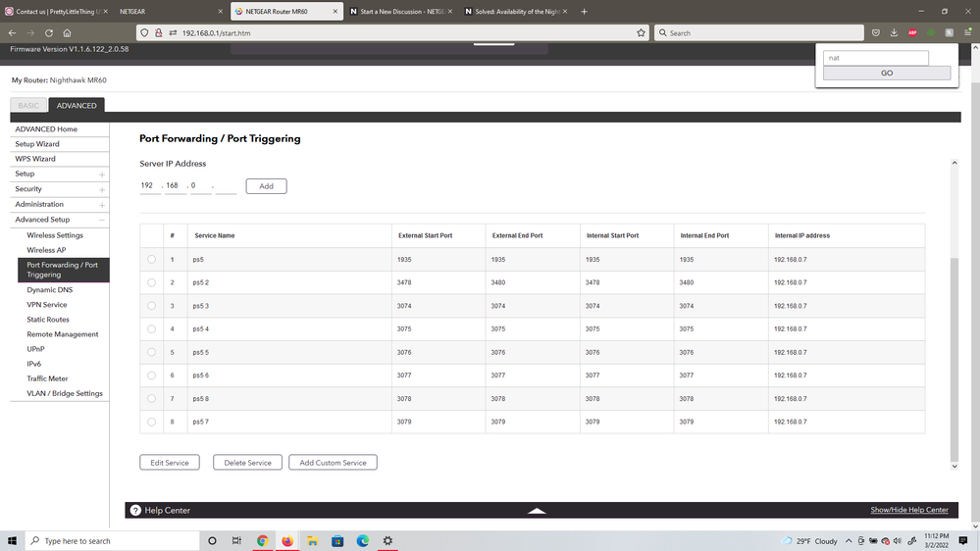The height and width of the screenshot is (551, 980).
Task: Switch to the BASIC tab
Action: [x=28, y=105]
